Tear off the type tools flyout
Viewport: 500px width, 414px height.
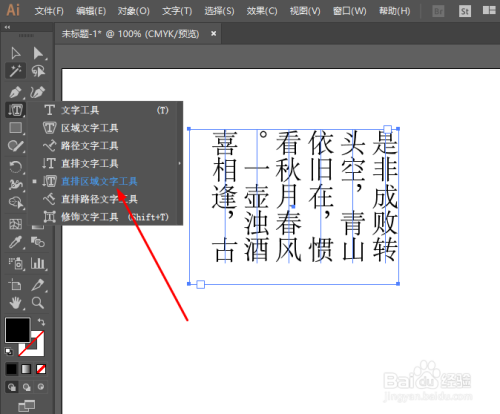click(x=179, y=163)
